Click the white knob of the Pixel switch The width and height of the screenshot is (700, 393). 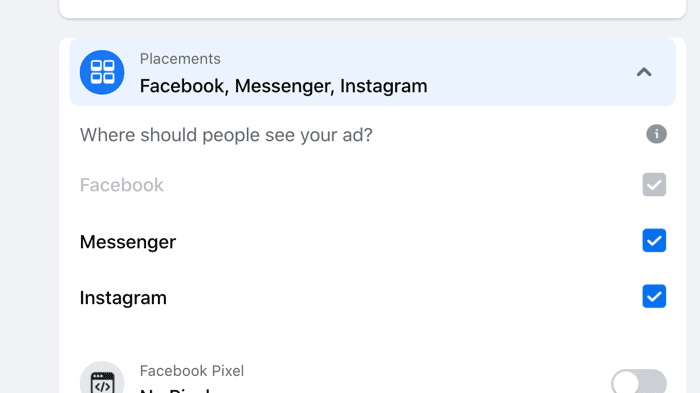coord(625,382)
